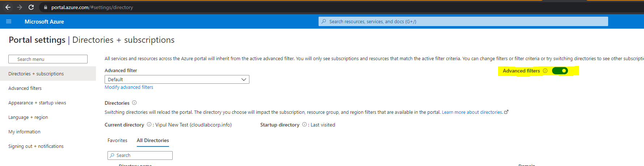Viewport: 644px width, 166px height.
Task: Reload the page with refresh icon
Action: click(x=31, y=7)
